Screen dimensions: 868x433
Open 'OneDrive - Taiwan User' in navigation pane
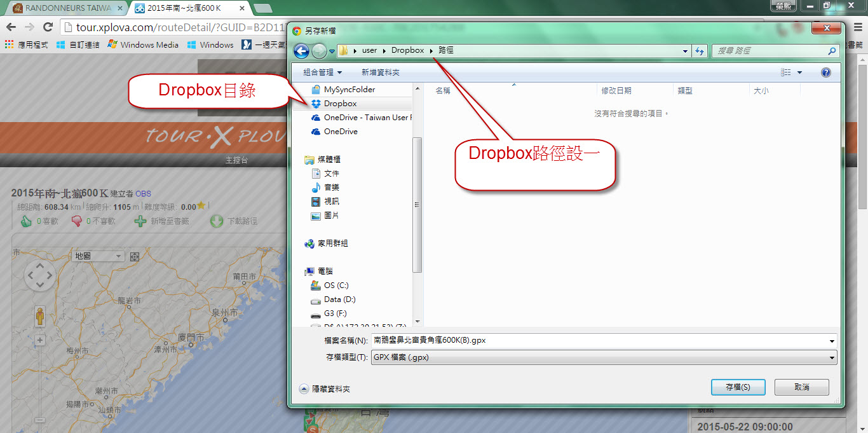click(361, 118)
